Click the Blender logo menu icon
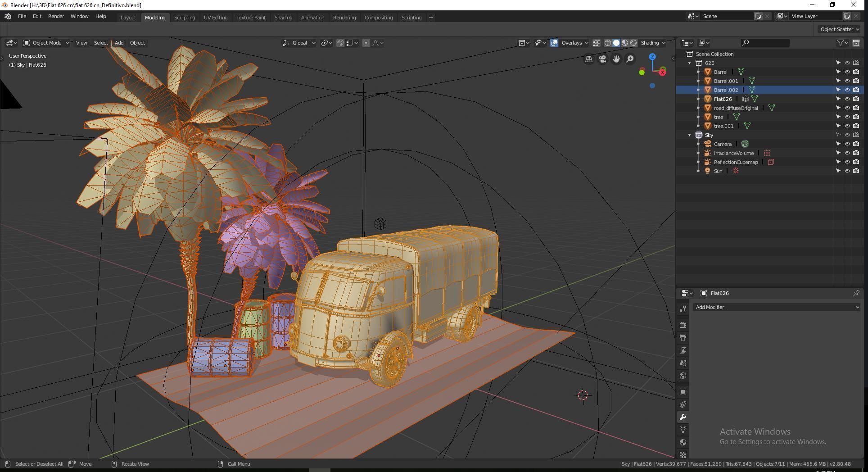 pyautogui.click(x=8, y=16)
